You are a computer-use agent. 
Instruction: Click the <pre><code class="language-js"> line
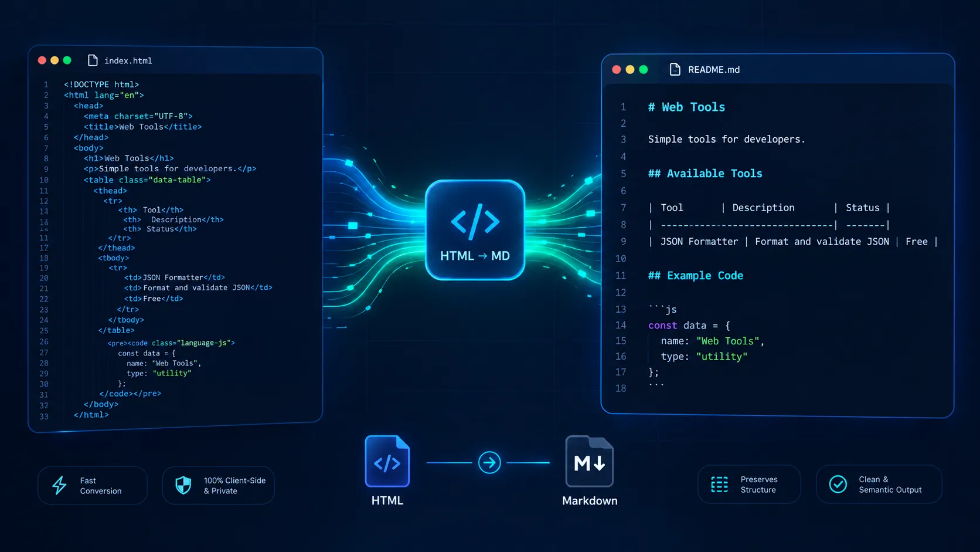pyautogui.click(x=171, y=343)
